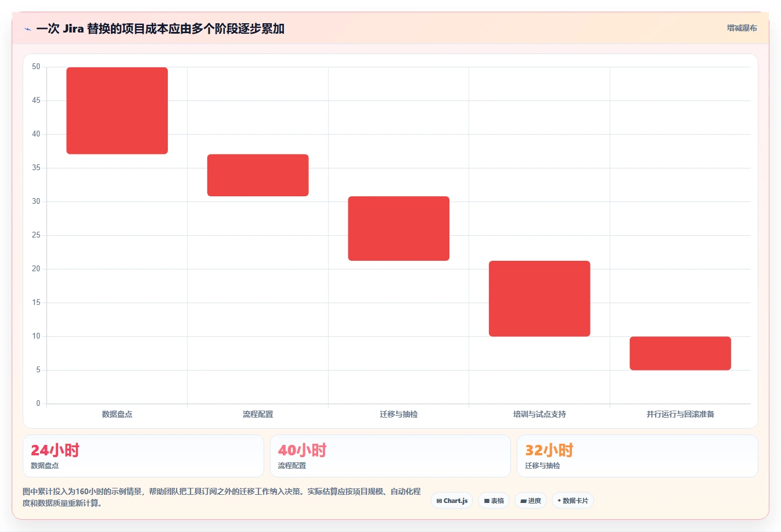This screenshot has width=781, height=532.
Task: Click the lightning icon beside the title
Action: (27, 29)
